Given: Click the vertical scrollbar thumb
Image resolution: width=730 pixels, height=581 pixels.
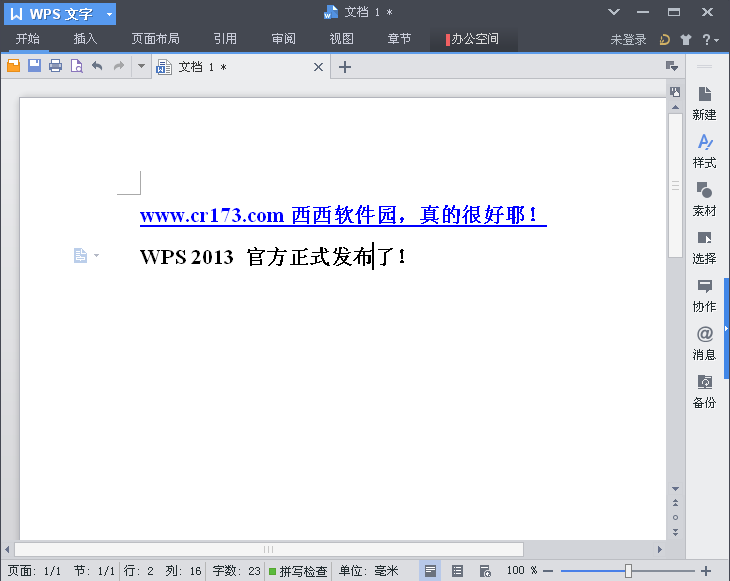Looking at the screenshot, I should point(675,186).
